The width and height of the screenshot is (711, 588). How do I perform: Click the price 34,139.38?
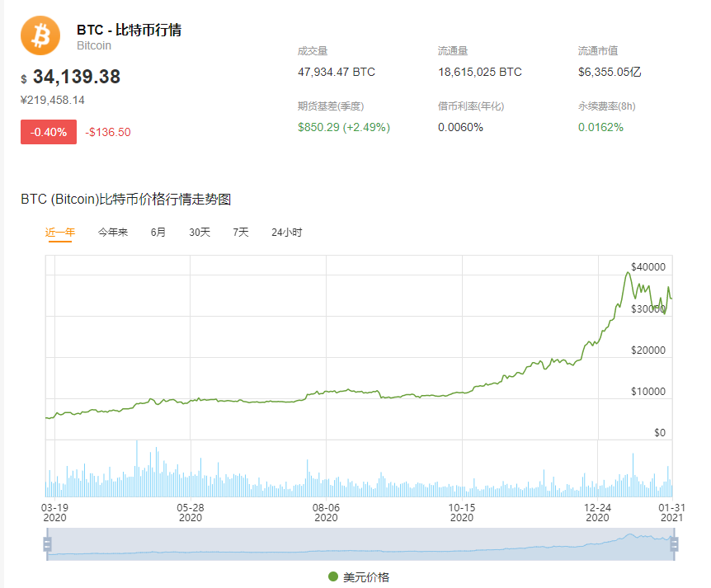tap(77, 77)
